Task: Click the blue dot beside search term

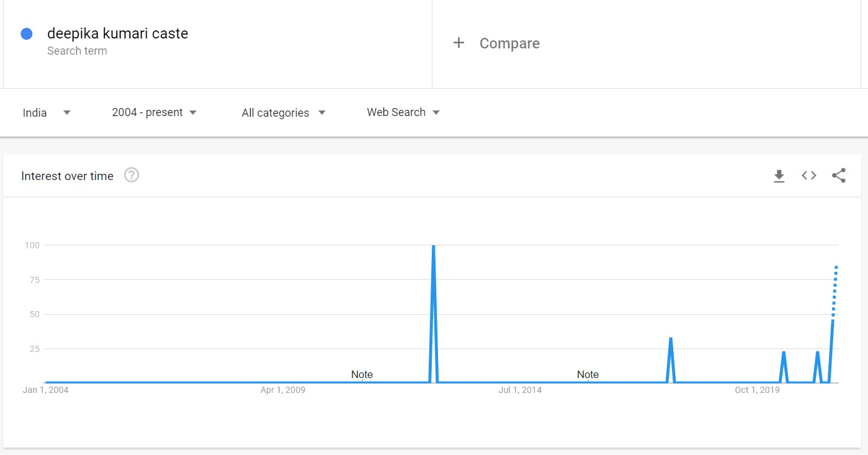Action: pos(27,34)
